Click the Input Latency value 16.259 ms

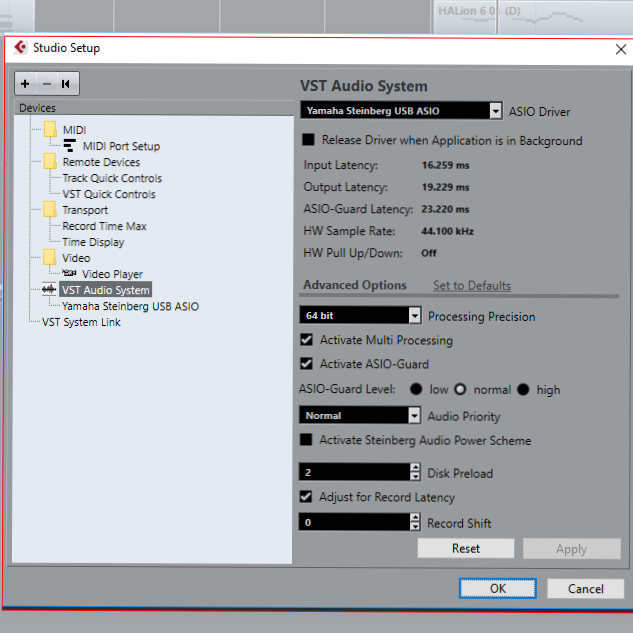tap(446, 165)
